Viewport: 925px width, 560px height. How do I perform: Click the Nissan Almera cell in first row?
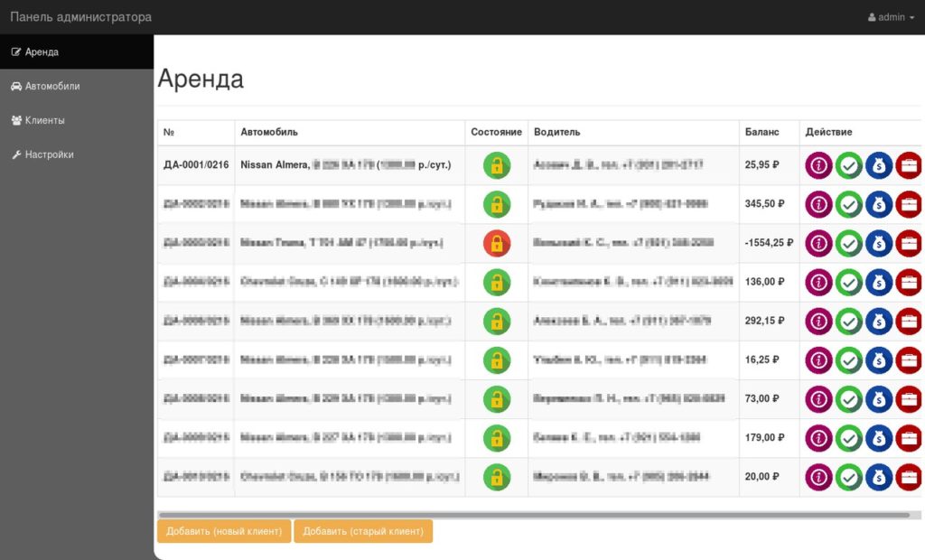coord(350,166)
